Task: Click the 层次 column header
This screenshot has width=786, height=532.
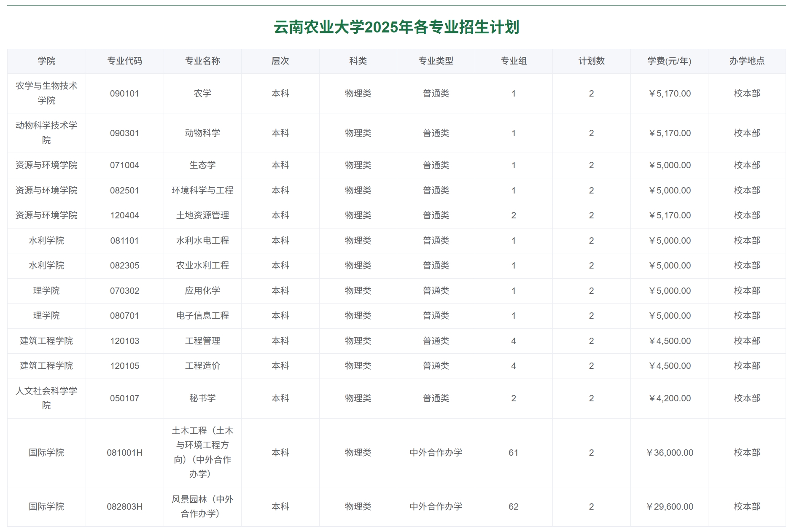Action: point(280,61)
